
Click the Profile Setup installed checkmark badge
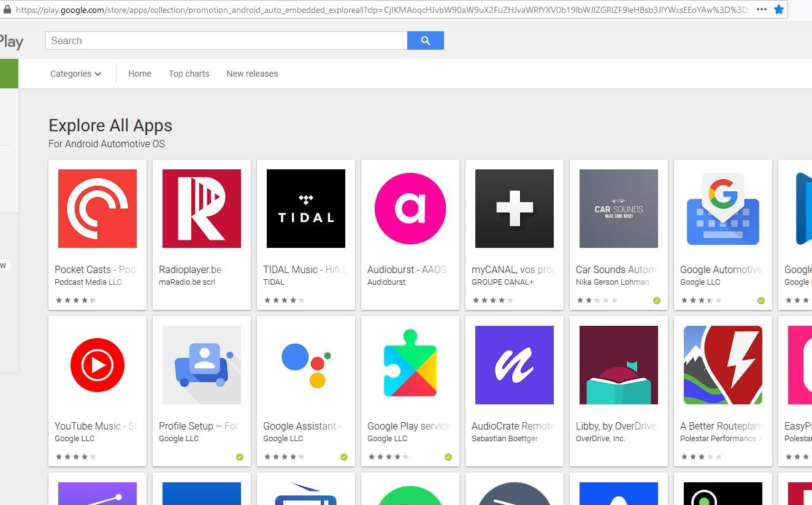pos(240,457)
